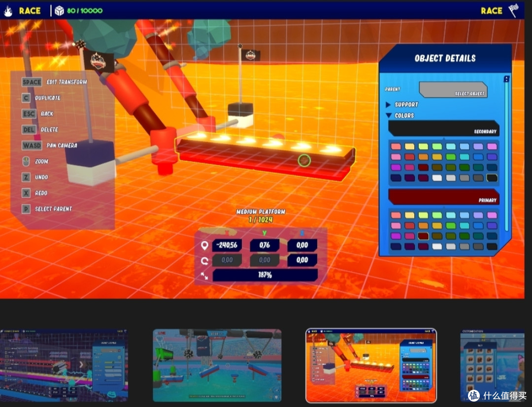Click the cube object-count icon
Screen dimensions: 532x407
pyautogui.click(x=60, y=10)
